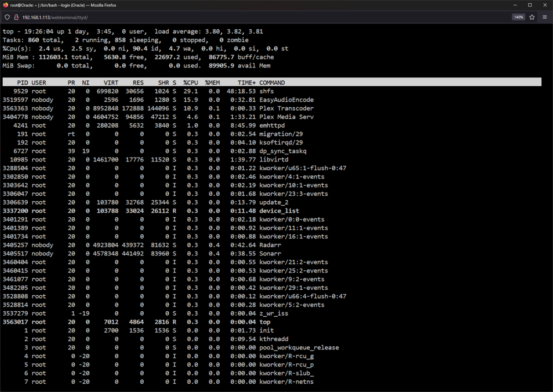553x392 pixels.
Task: Maximize the Firefox window
Action: pyautogui.click(x=530, y=5)
